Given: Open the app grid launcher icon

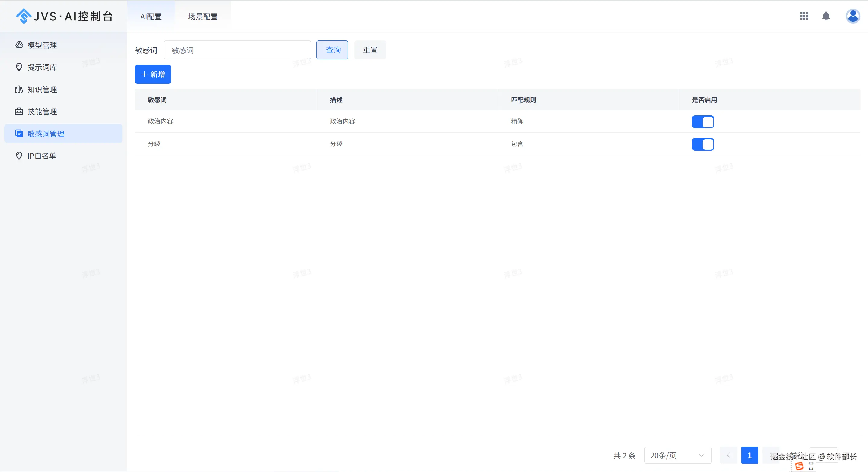Looking at the screenshot, I should tap(804, 16).
